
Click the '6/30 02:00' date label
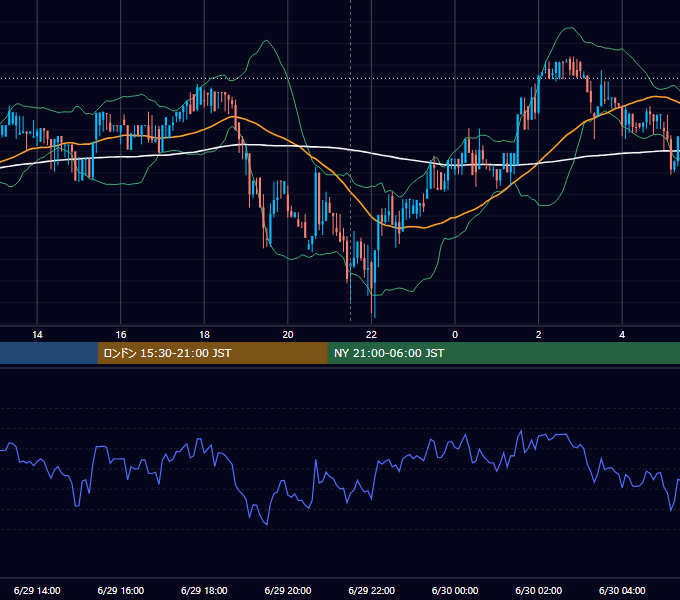click(x=539, y=590)
